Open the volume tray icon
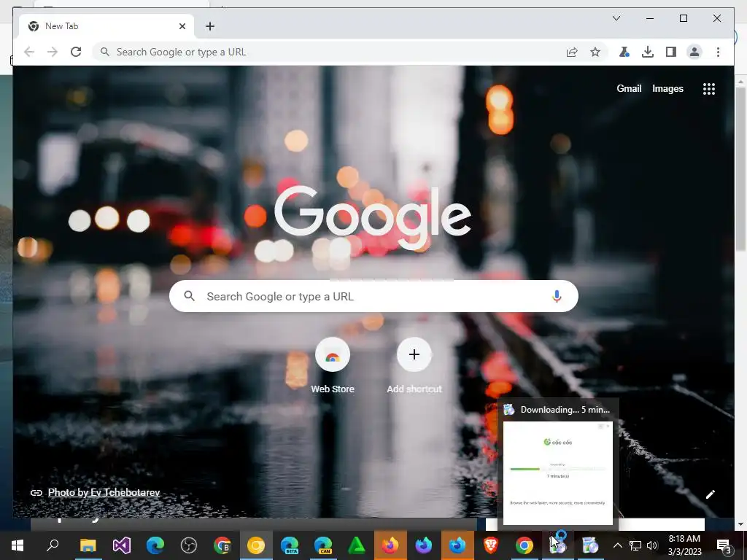747x560 pixels. 652,545
